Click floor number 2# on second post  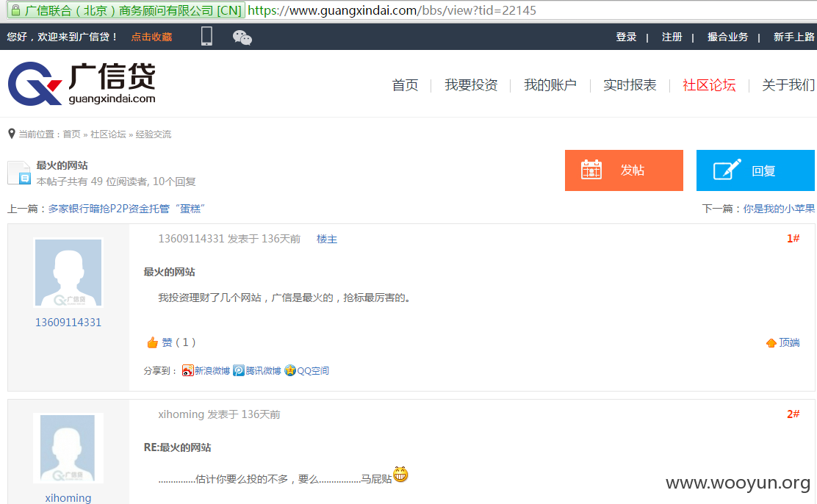point(793,414)
